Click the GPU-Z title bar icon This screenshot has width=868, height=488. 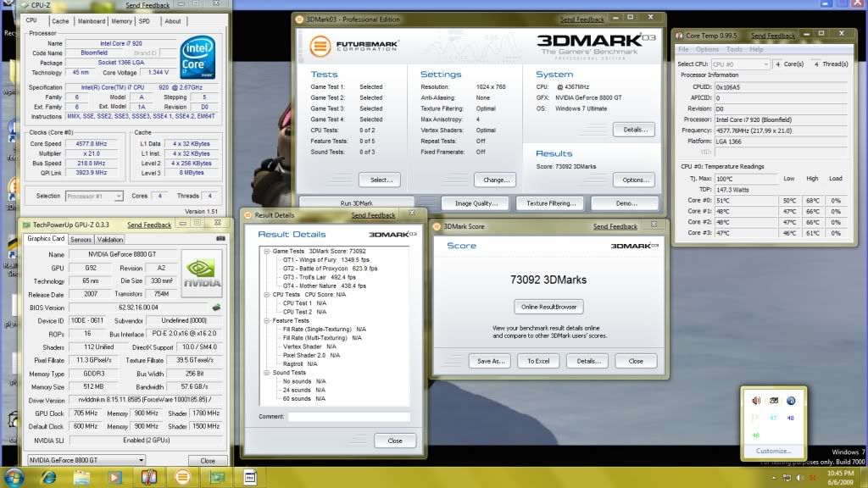click(26, 225)
